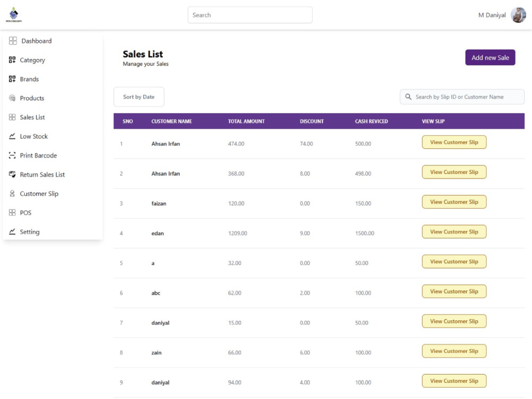The width and height of the screenshot is (532, 399).
Task: Click the Add new Sale button
Action: point(490,57)
